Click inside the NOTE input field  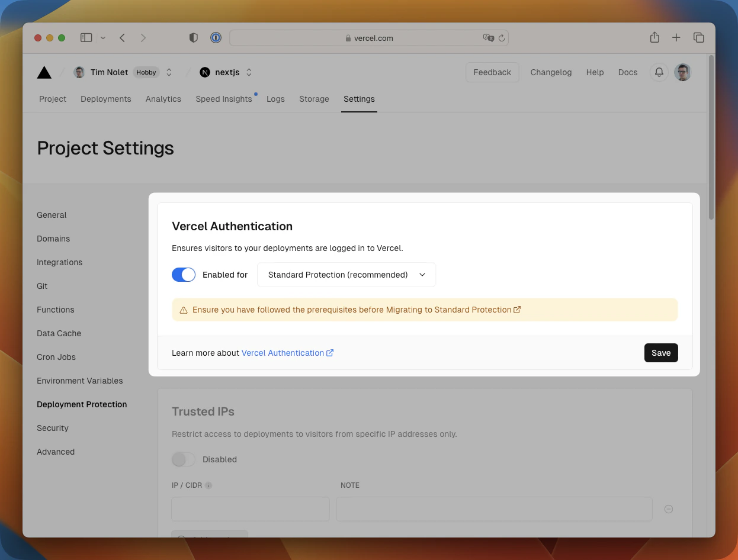[494, 508]
